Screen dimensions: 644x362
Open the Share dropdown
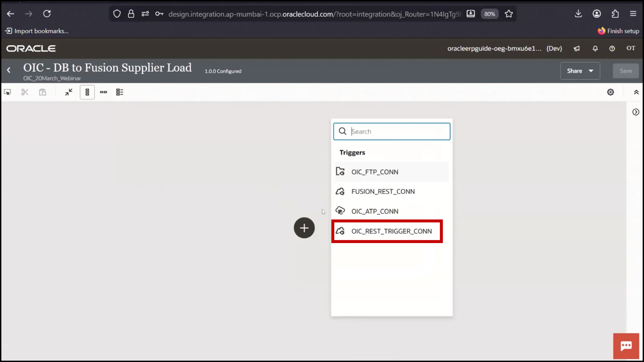[580, 71]
